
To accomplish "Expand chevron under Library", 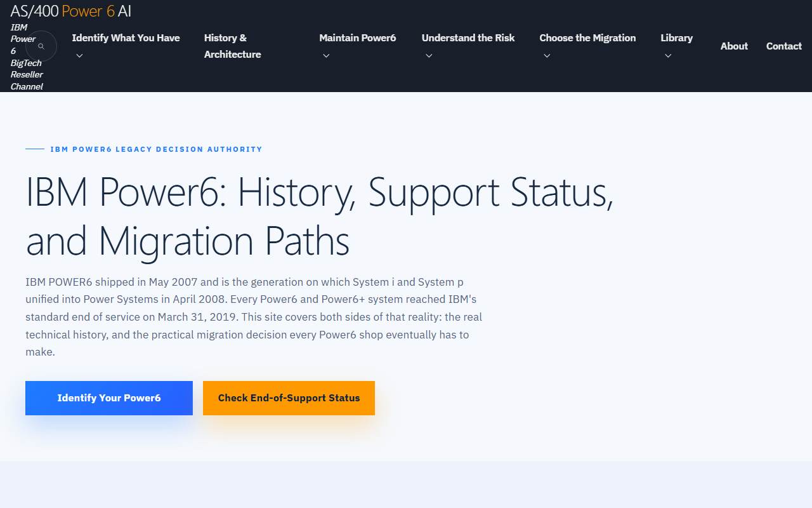I will tap(668, 56).
